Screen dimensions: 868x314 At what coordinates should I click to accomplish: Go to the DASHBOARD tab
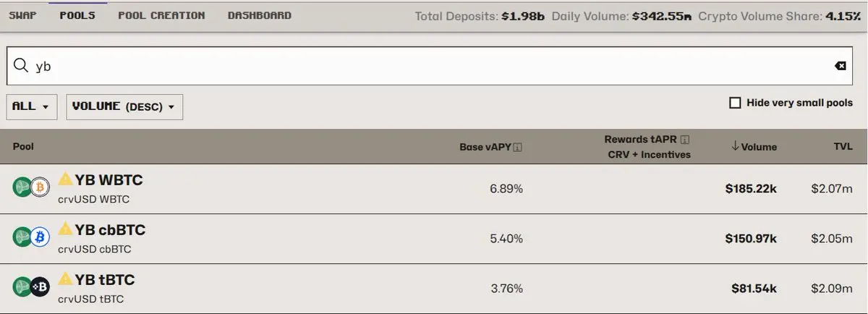click(260, 15)
